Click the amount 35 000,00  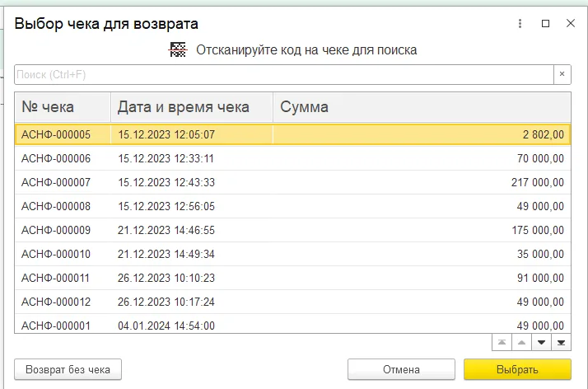[x=540, y=255]
